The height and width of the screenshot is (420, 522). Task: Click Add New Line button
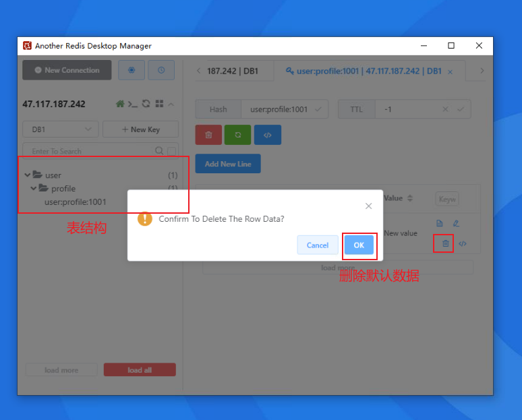tap(228, 164)
